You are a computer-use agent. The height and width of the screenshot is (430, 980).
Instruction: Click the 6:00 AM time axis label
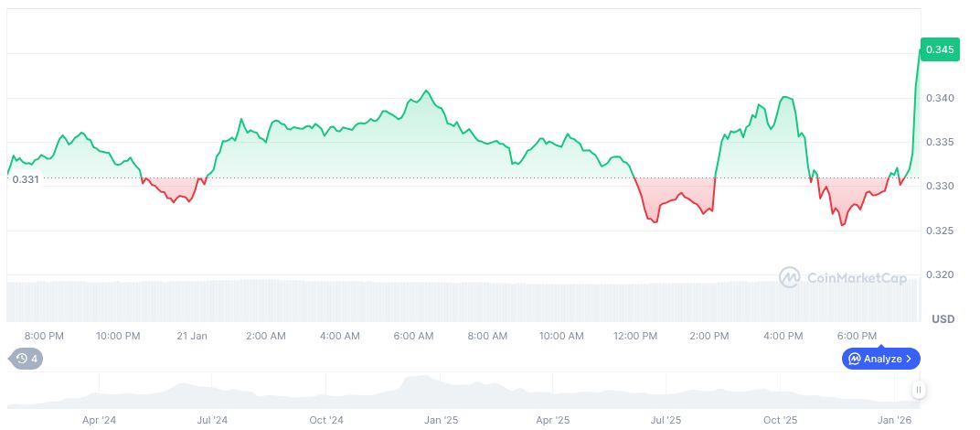click(414, 336)
